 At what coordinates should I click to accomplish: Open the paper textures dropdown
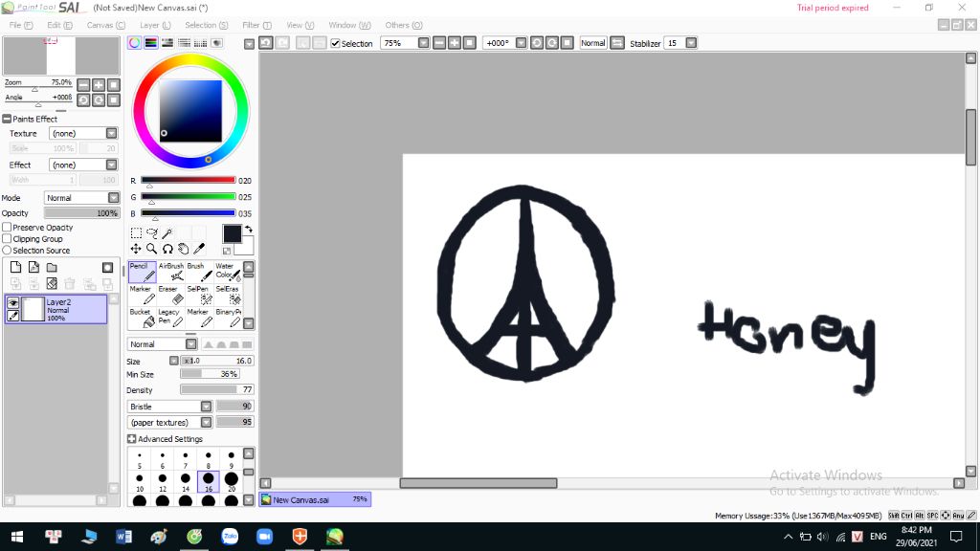206,422
